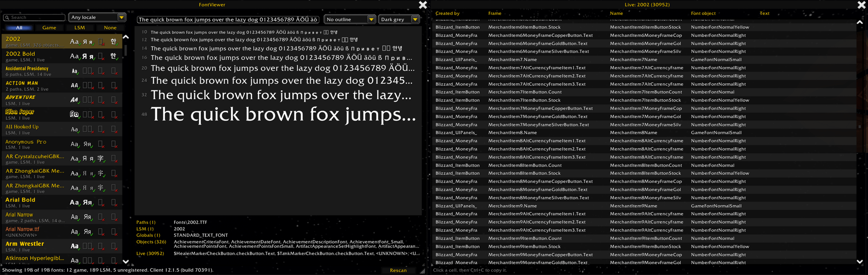
Task: Click the Objects (326) label
Action: click(151, 242)
